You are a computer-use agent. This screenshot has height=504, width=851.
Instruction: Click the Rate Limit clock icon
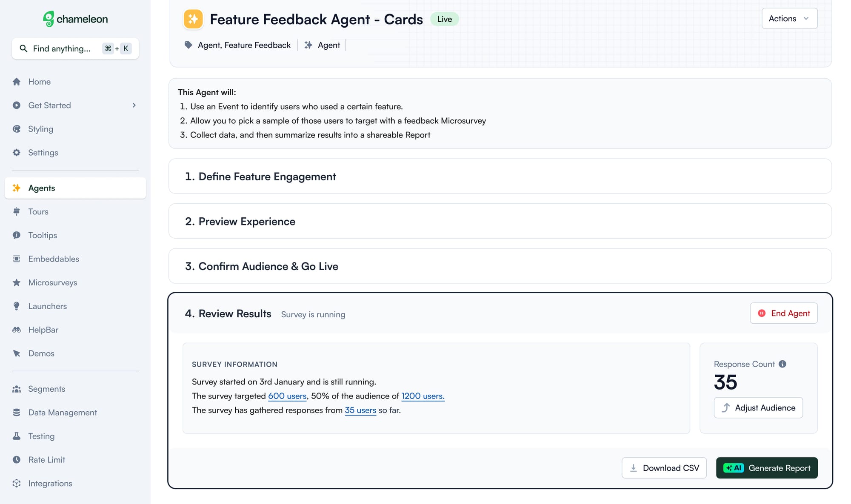(17, 460)
